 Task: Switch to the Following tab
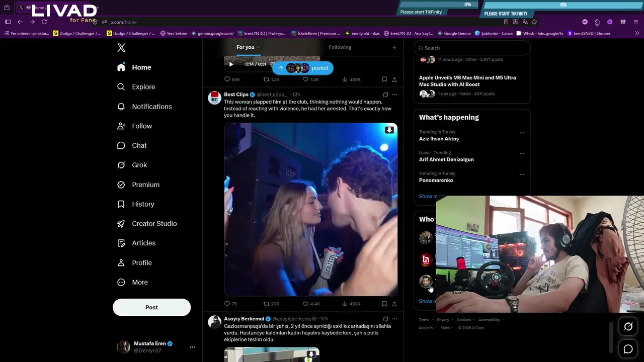pyautogui.click(x=340, y=47)
